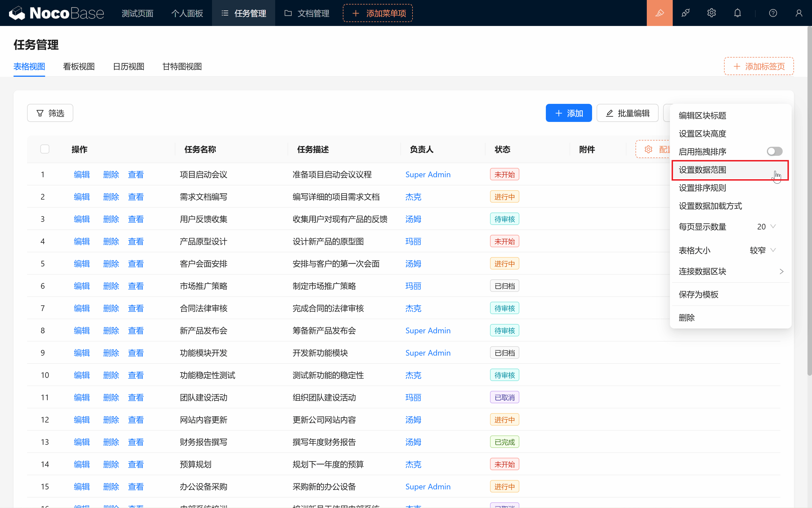The height and width of the screenshot is (508, 812).
Task: Select 删除 in the block settings menu
Action: pos(730,317)
